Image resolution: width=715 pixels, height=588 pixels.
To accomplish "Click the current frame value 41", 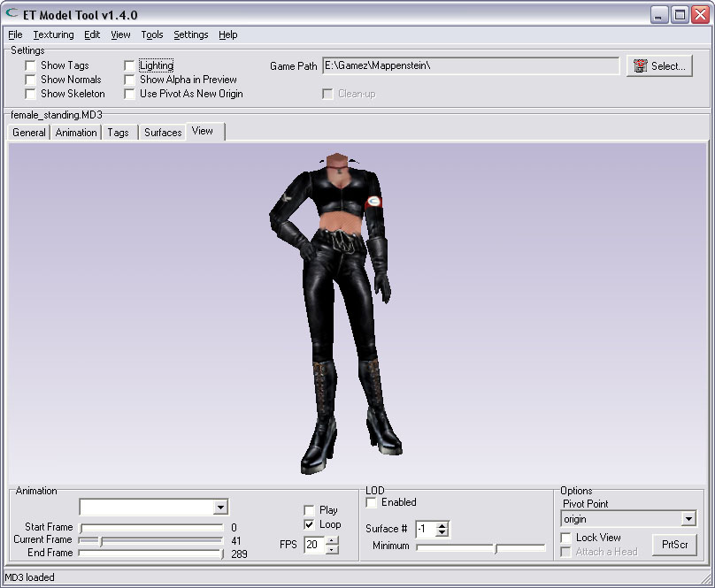I will (235, 541).
